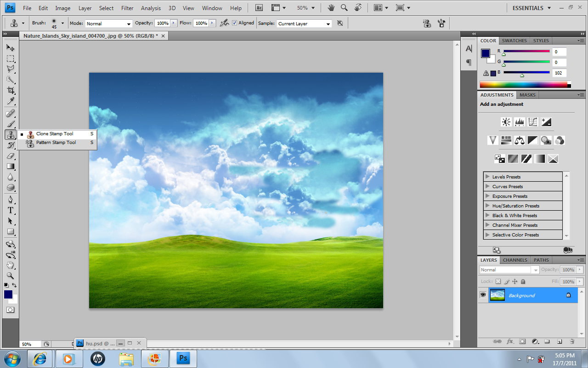Select the Eyedropper tool
This screenshot has height=368, width=588.
[x=10, y=101]
